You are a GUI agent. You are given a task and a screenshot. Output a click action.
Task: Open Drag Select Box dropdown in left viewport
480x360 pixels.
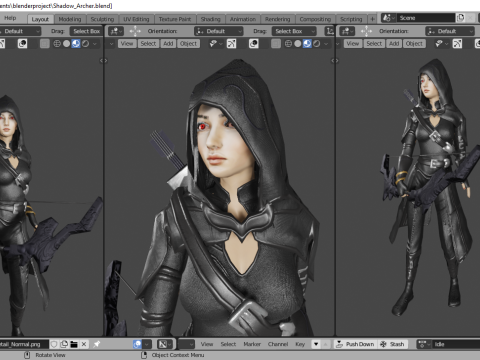tap(86, 31)
